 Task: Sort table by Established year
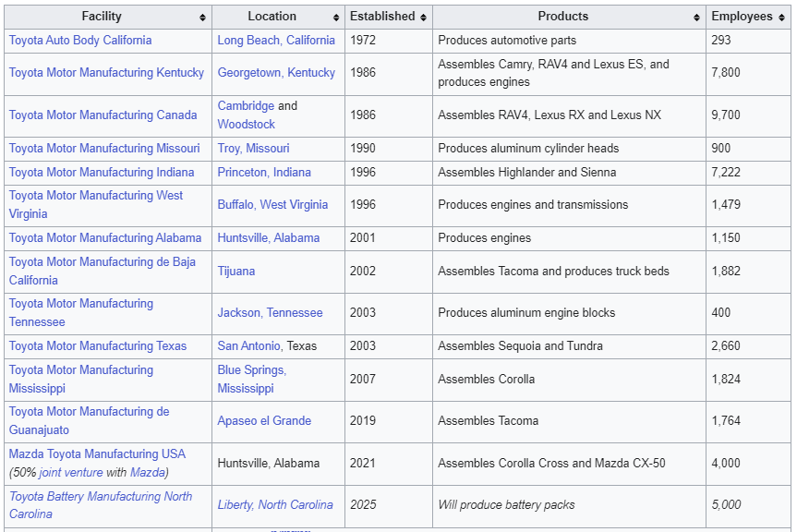pyautogui.click(x=423, y=18)
